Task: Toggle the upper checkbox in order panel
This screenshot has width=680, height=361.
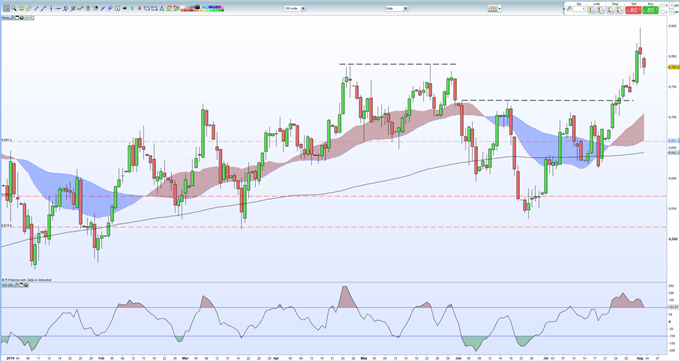Action: tap(662, 5)
